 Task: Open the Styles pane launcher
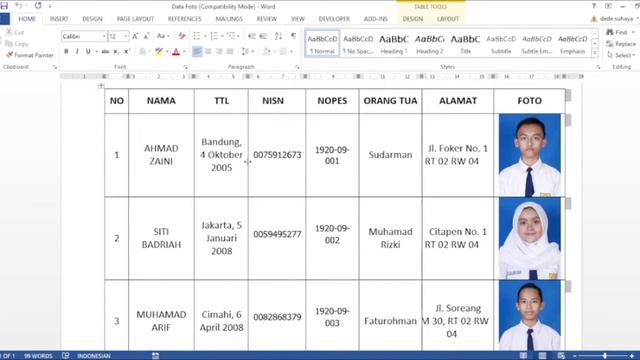click(x=598, y=67)
